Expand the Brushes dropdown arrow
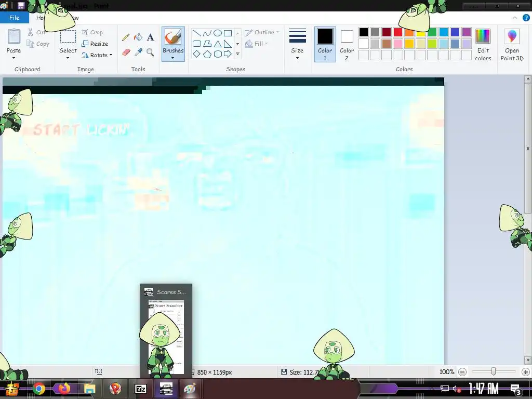 pos(173,58)
